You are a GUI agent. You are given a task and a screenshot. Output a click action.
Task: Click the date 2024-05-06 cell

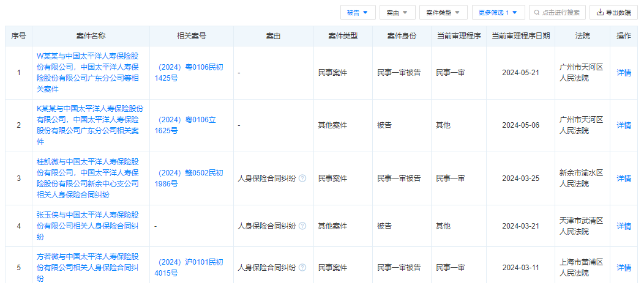click(x=520, y=125)
